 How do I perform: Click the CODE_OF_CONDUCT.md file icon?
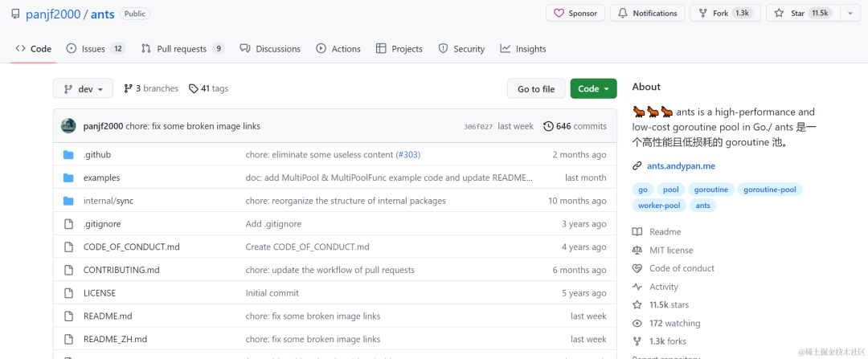68,247
